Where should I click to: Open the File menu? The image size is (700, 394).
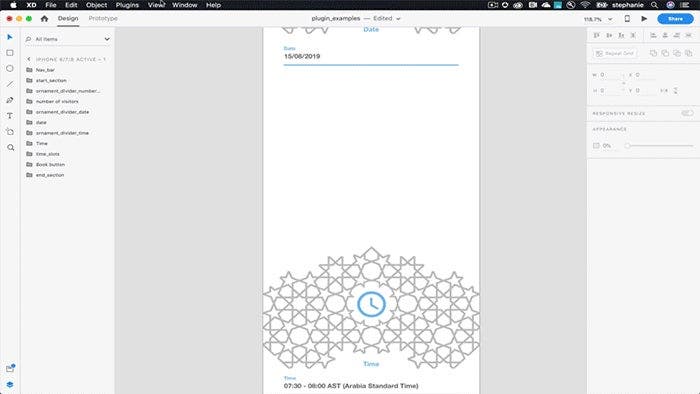[x=51, y=5]
